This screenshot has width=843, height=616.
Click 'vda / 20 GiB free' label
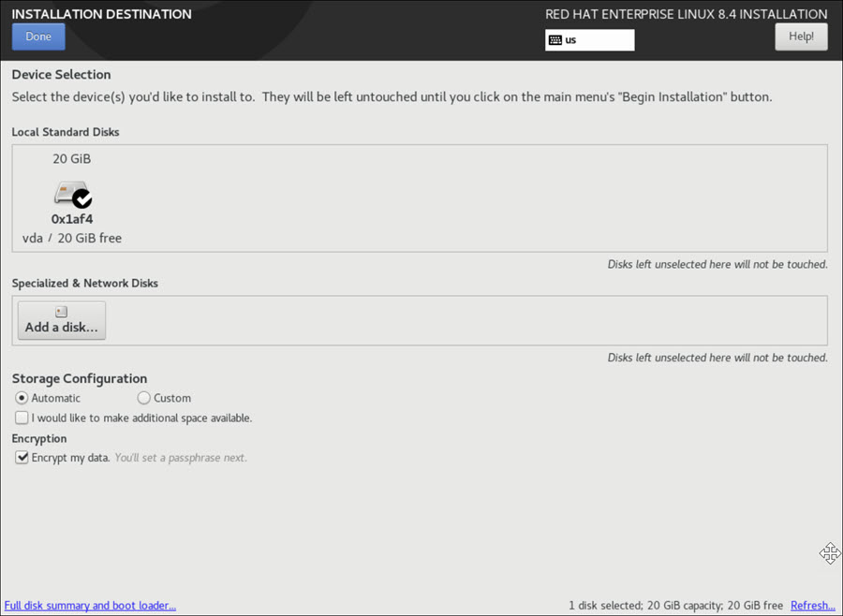pos(71,238)
